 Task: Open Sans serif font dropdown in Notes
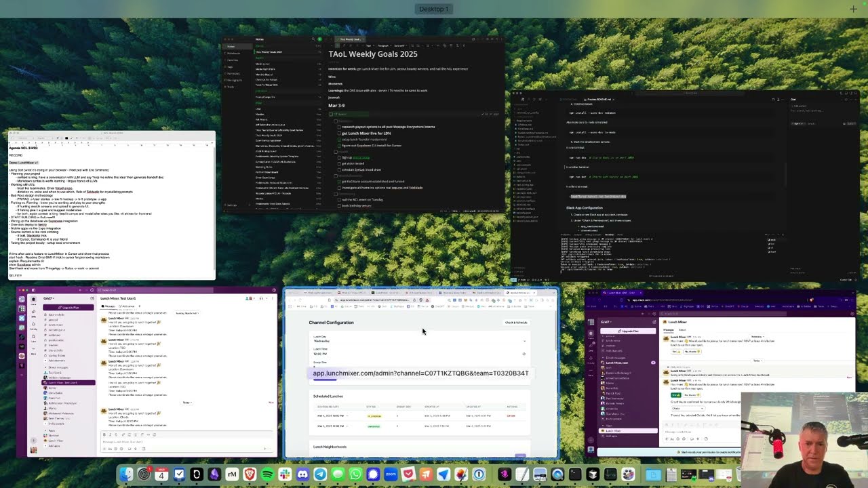(x=400, y=45)
